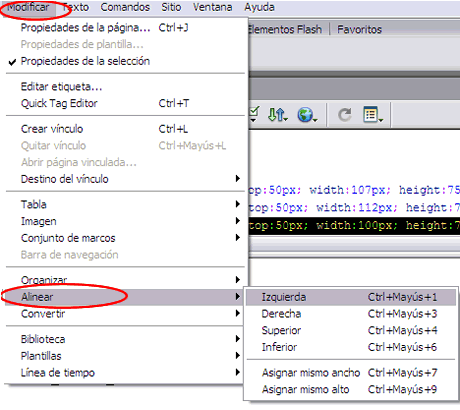Click the File Management arrows icon
Image resolution: width=460 pixels, height=410 pixels.
(277, 115)
